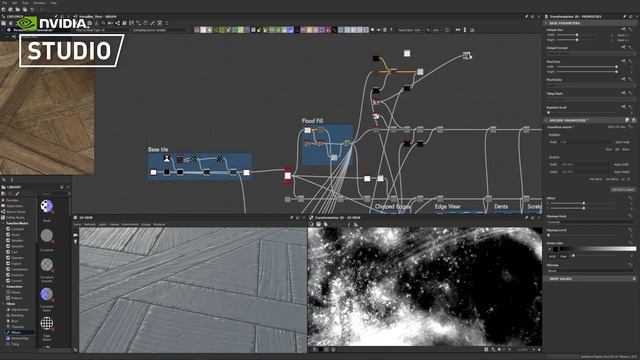Open the Output Format dropdown
The image size is (640, 360).
coord(590,53)
